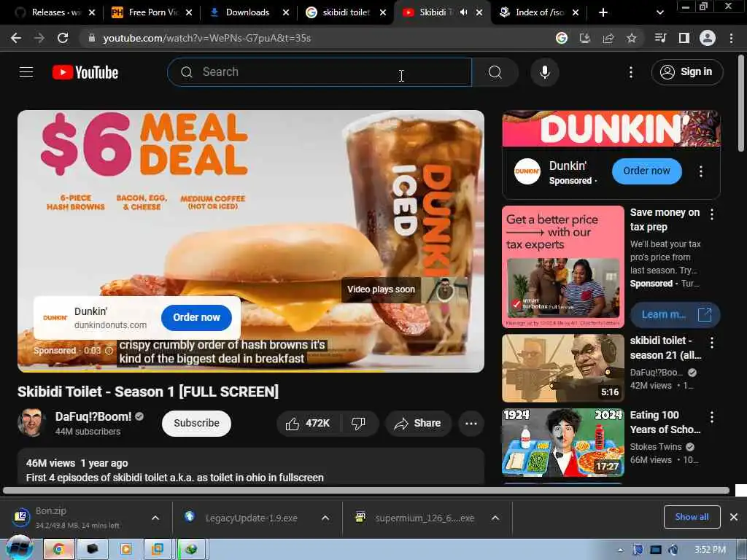
Task: Open the turbotax ad thumbnail
Action: 562,267
